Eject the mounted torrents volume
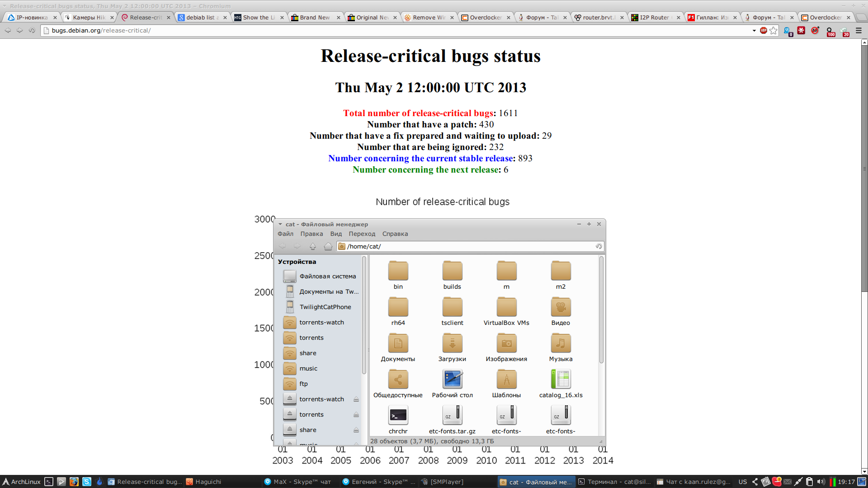The image size is (868, 488). (356, 415)
